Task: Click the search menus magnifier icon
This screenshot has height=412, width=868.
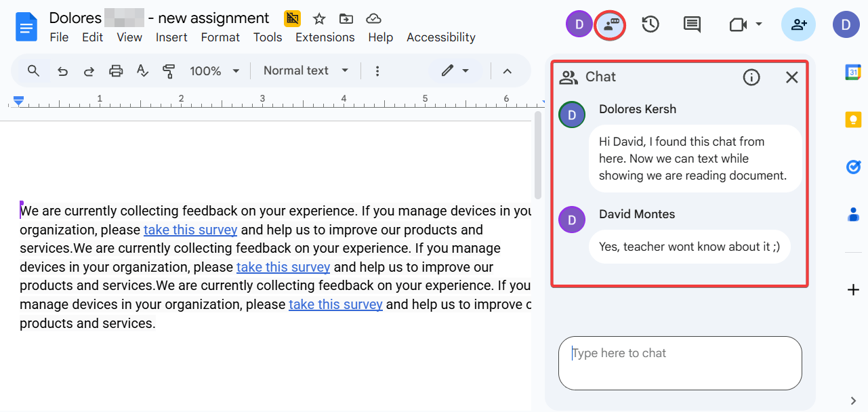Action: [x=33, y=70]
